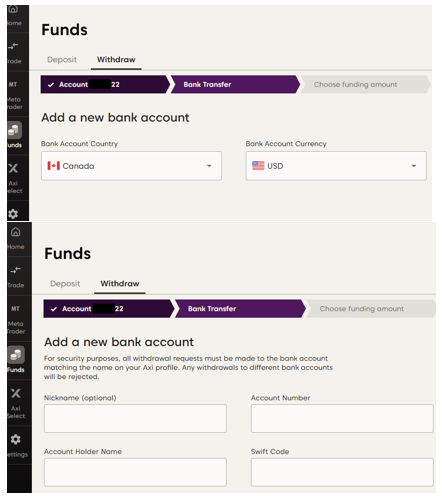This screenshot has width=442, height=496.
Task: Open Trade arrows icon in upper sidebar
Action: 13,46
